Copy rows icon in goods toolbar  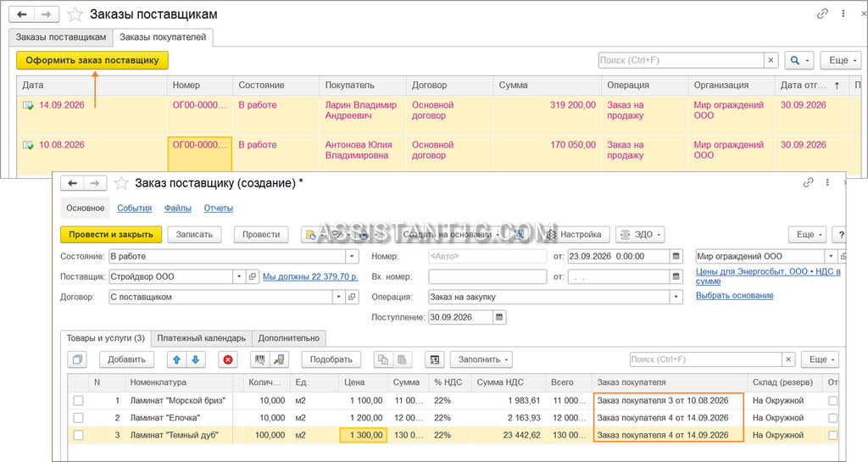click(x=382, y=359)
